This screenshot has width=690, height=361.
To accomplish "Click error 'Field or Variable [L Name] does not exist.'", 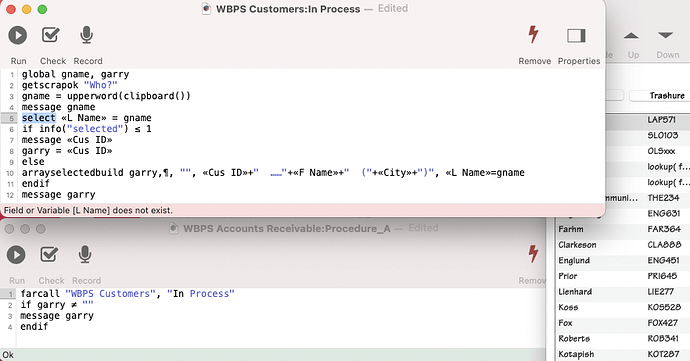I will coord(88,210).
